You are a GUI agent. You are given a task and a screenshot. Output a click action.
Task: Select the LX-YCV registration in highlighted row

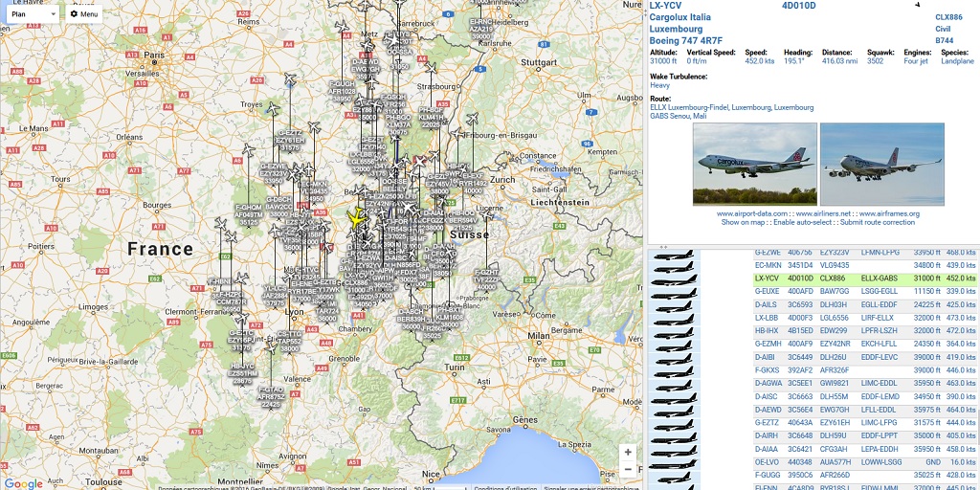click(x=768, y=278)
